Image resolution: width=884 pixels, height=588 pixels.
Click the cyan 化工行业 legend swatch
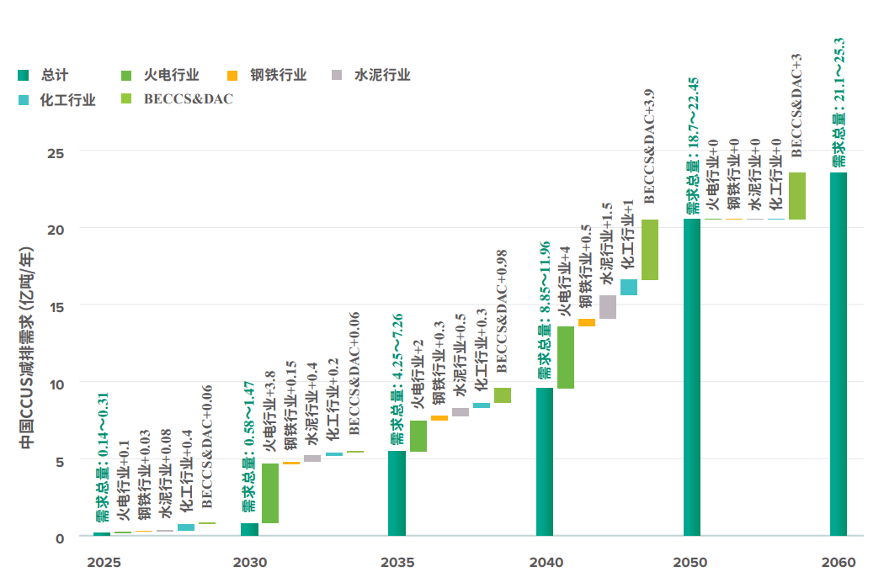(x=24, y=100)
